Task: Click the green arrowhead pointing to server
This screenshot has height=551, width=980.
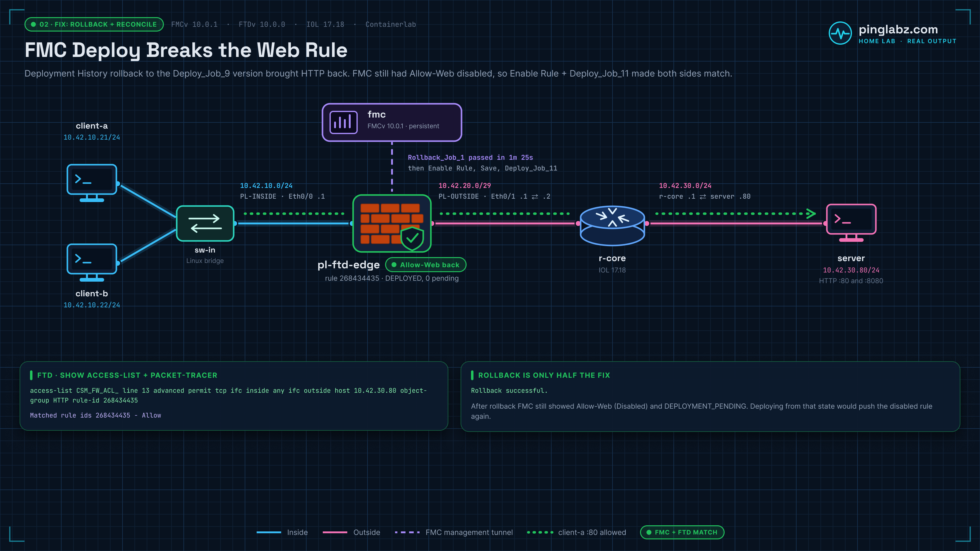Action: click(811, 214)
